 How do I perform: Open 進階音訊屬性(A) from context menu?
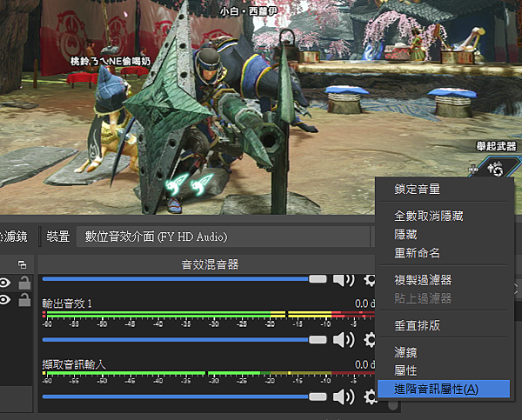pyautogui.click(x=444, y=389)
